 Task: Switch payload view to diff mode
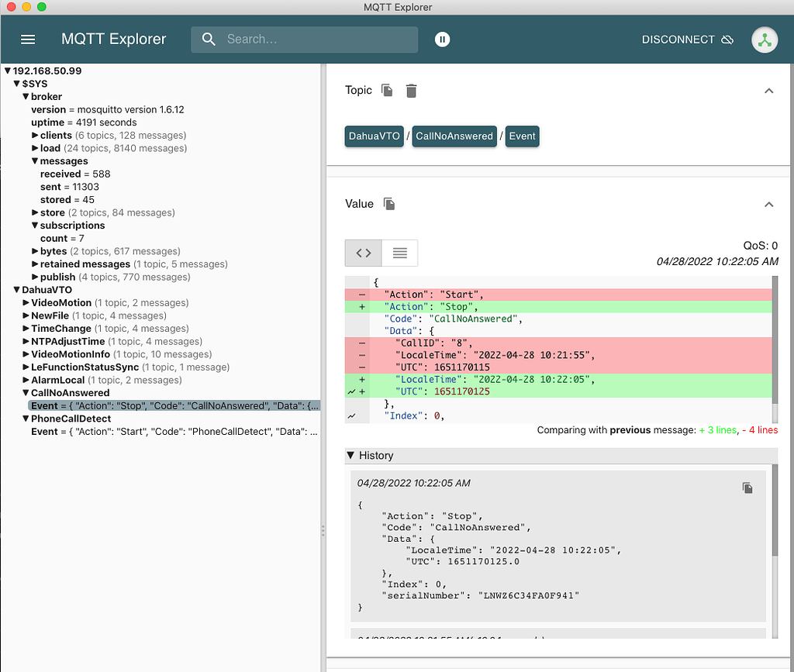[x=363, y=253]
